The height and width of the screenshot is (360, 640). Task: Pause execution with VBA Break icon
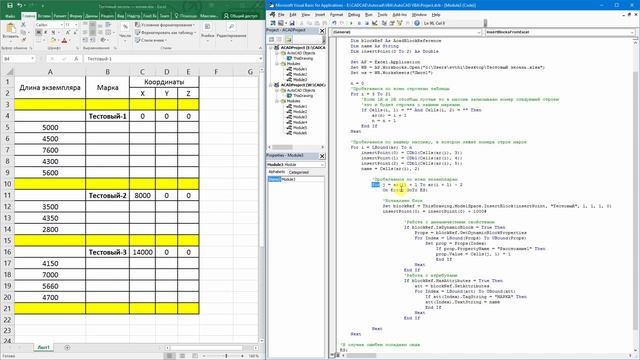pyautogui.click(x=359, y=23)
